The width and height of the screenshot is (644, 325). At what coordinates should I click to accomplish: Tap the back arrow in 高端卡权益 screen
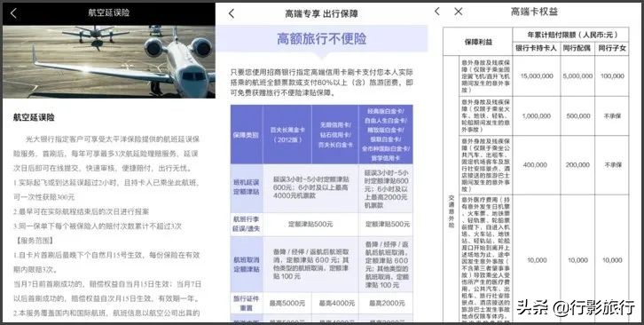coord(437,12)
